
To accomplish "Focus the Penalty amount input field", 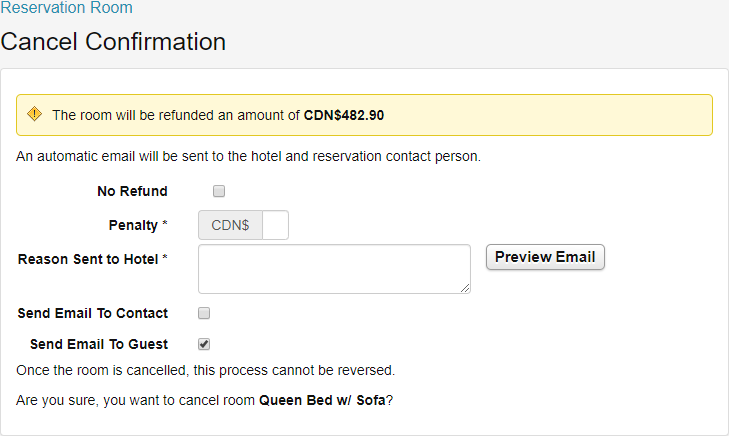I will coord(275,225).
